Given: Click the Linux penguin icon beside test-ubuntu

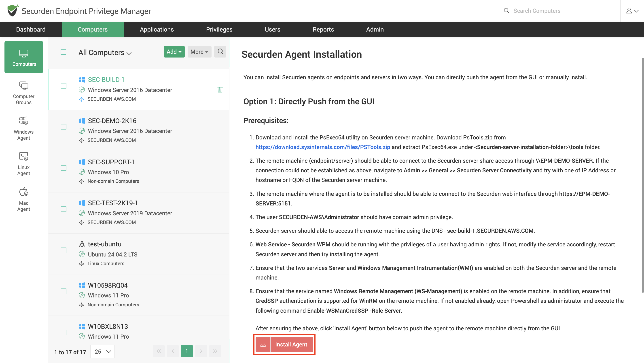Looking at the screenshot, I should coord(82,244).
